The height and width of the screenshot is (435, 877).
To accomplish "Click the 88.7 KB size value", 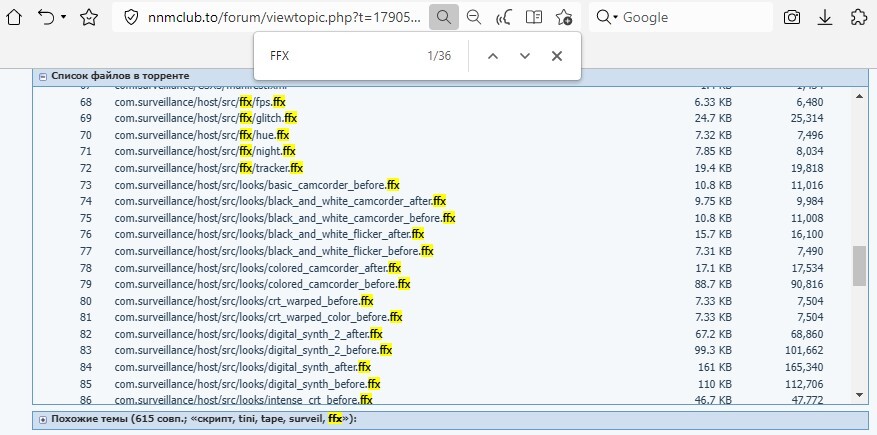I will coord(713,284).
